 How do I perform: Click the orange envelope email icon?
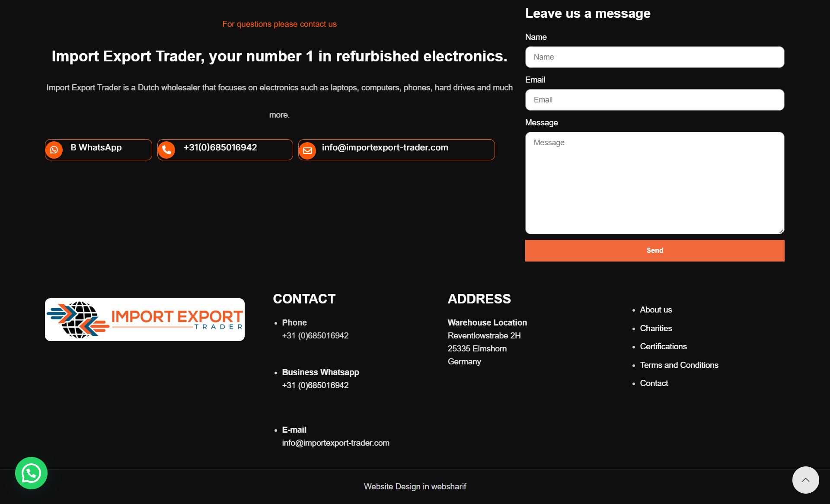pos(307,150)
